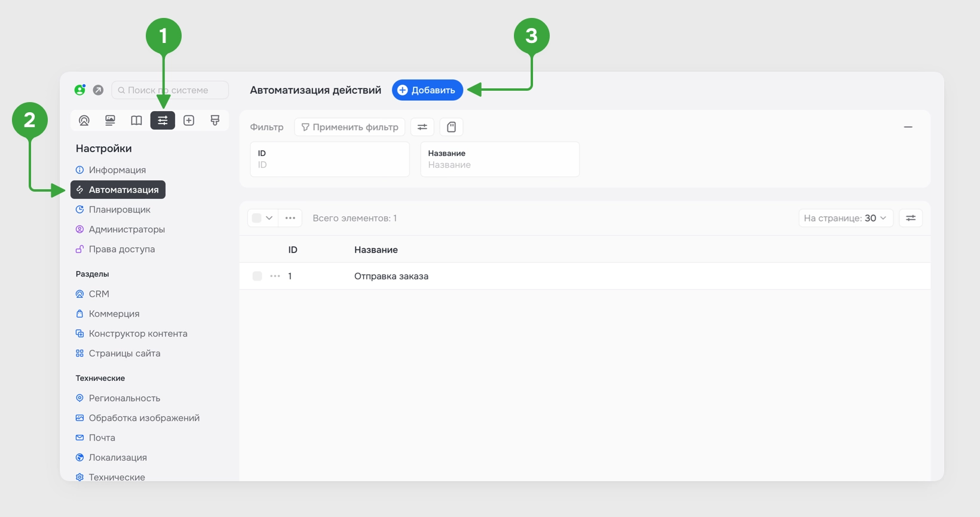The image size is (980, 517).
Task: Click the Название filter input field
Action: click(500, 159)
